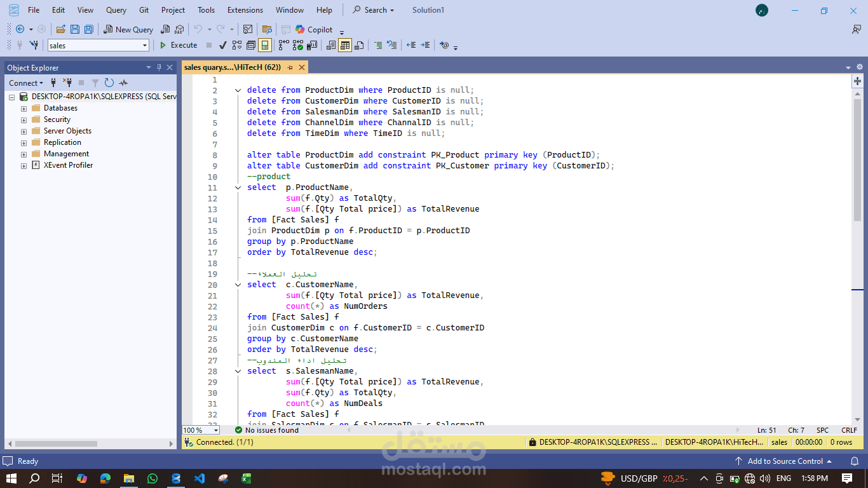
Task: Click the Save All icon
Action: point(89,29)
